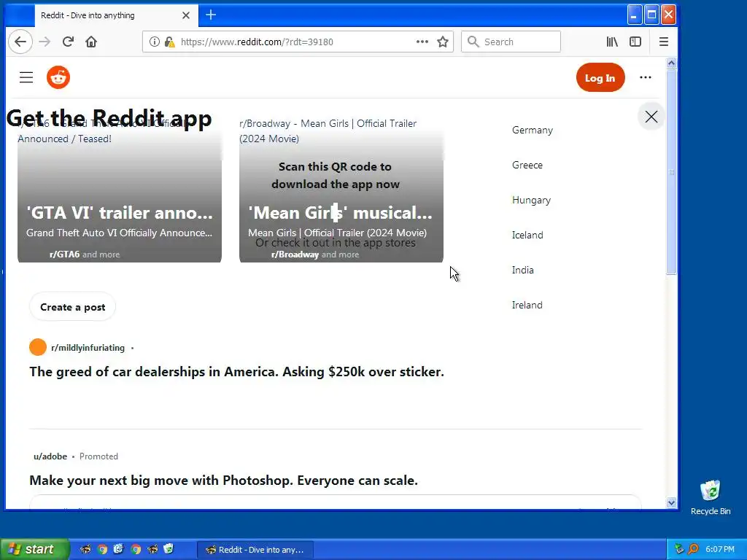Viewport: 747px width, 560px height.
Task: Click the Outlook Express quick launch icon
Action: (x=119, y=549)
